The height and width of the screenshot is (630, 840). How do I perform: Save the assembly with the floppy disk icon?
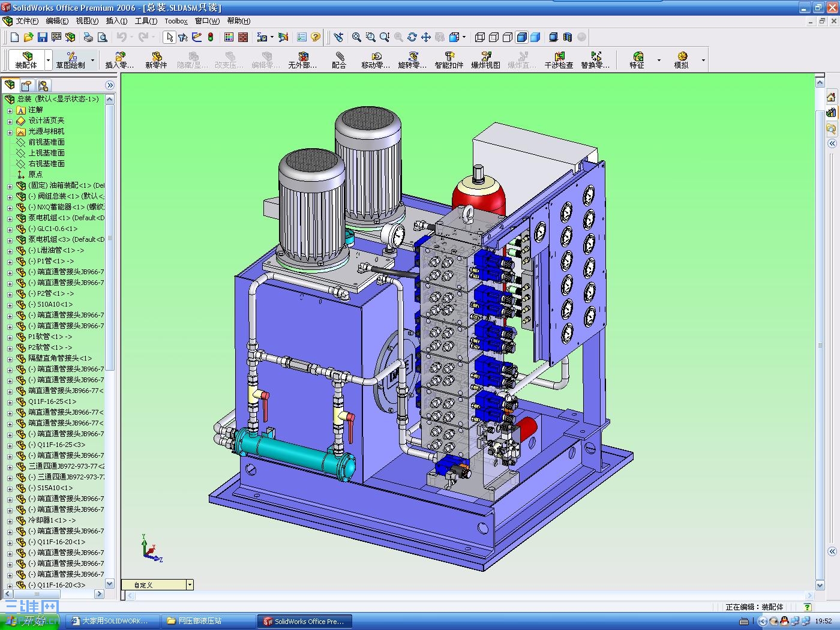pos(42,37)
